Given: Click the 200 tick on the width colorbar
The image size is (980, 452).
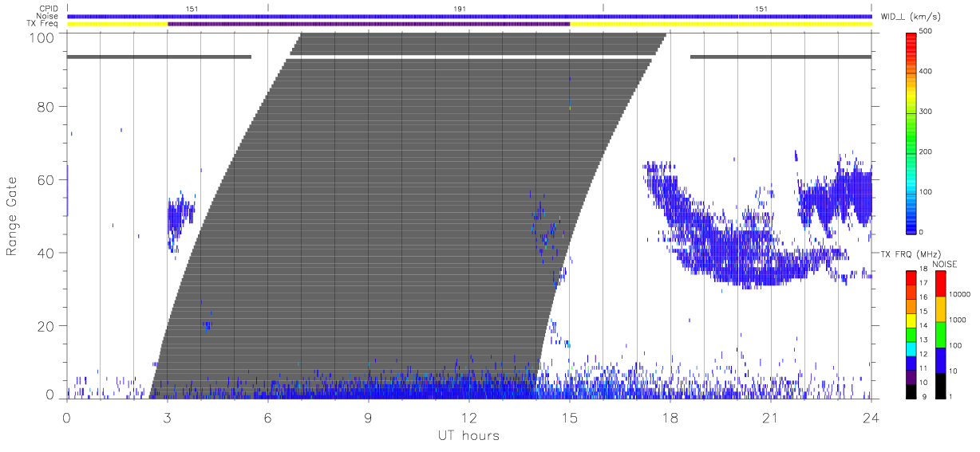Looking at the screenshot, I should [x=924, y=151].
